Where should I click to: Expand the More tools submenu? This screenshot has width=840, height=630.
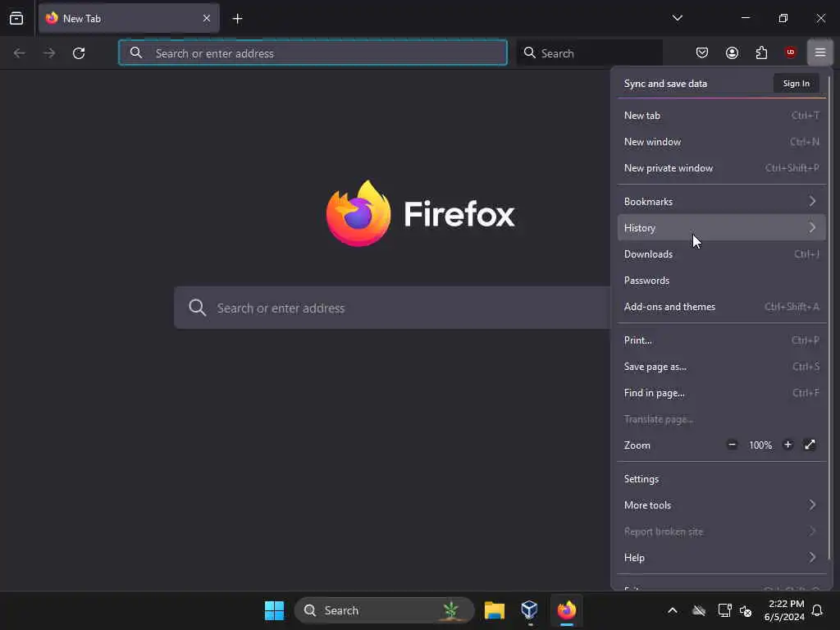(722, 505)
